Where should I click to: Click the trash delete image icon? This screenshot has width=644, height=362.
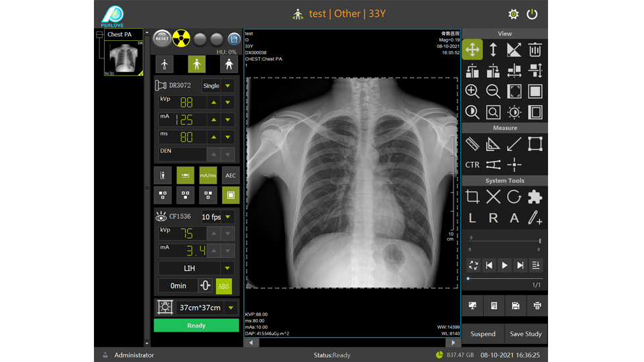(535, 50)
